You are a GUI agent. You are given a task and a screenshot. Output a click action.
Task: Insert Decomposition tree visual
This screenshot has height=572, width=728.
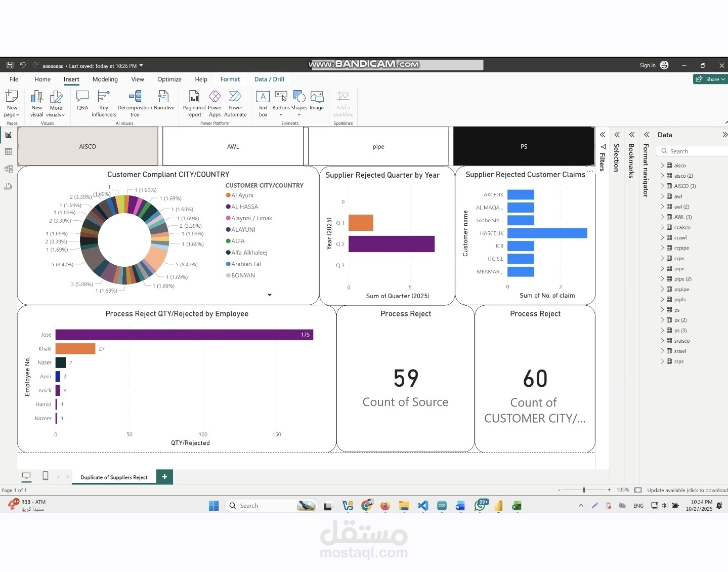[135, 103]
